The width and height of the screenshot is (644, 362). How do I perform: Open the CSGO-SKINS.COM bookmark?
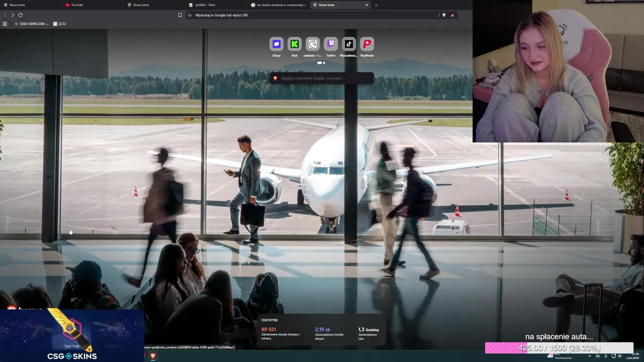pyautogui.click(x=31, y=24)
